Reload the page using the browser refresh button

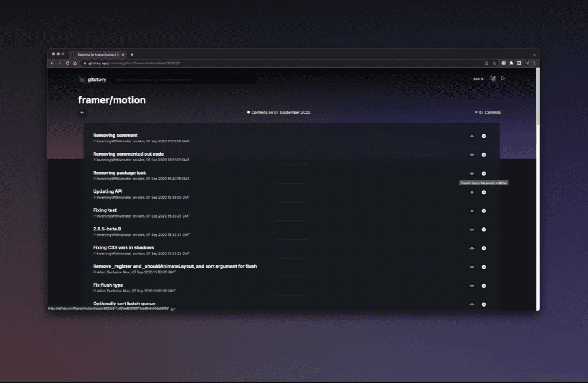click(x=68, y=63)
